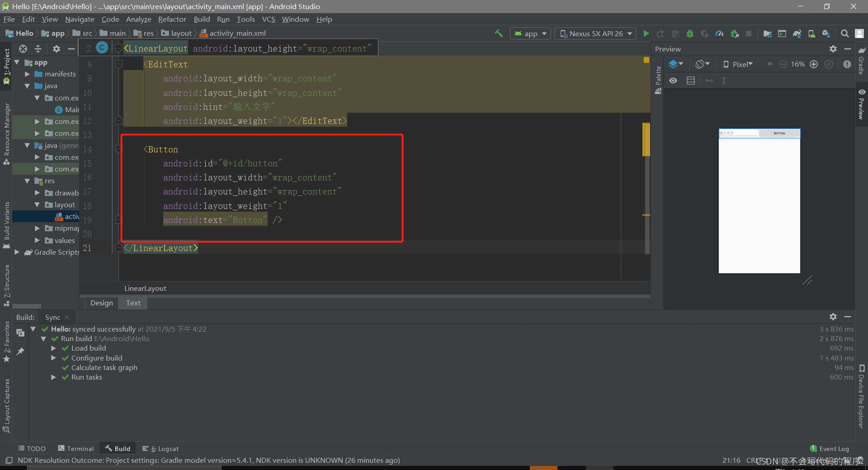
Task: Toggle the Resource Manager side tab
Action: point(6,134)
